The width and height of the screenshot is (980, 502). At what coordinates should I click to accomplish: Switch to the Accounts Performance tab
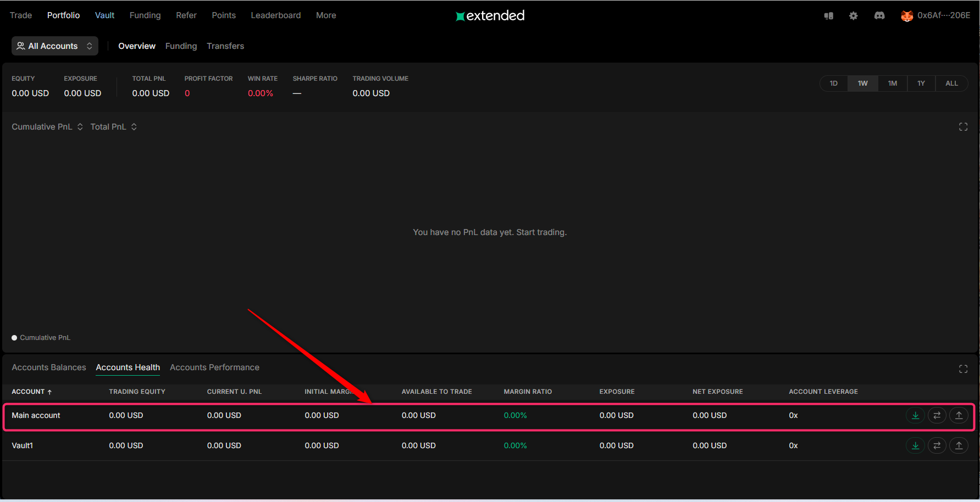214,367
